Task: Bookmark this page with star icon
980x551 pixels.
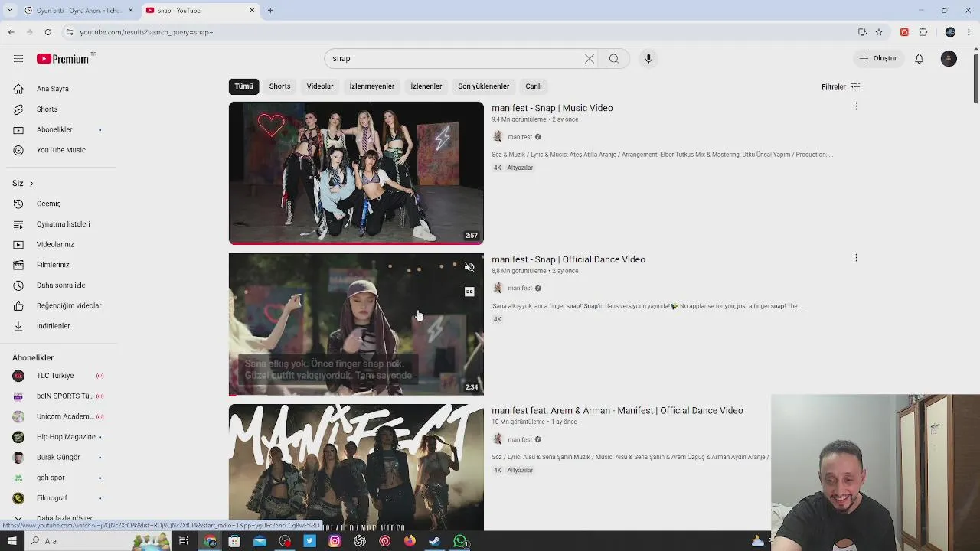Action: pyautogui.click(x=879, y=32)
